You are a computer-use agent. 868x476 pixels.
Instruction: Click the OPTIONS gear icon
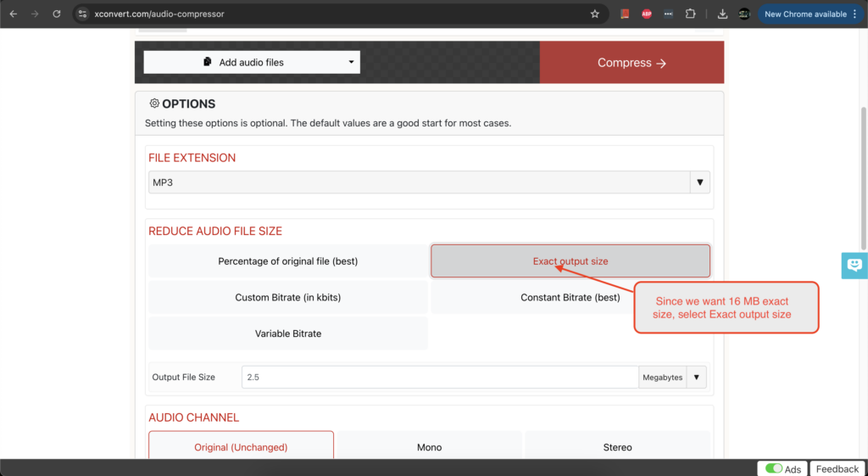point(154,103)
